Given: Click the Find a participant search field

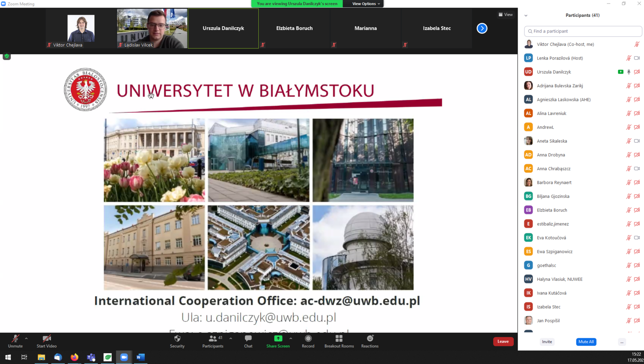Looking at the screenshot, I should click(x=583, y=31).
